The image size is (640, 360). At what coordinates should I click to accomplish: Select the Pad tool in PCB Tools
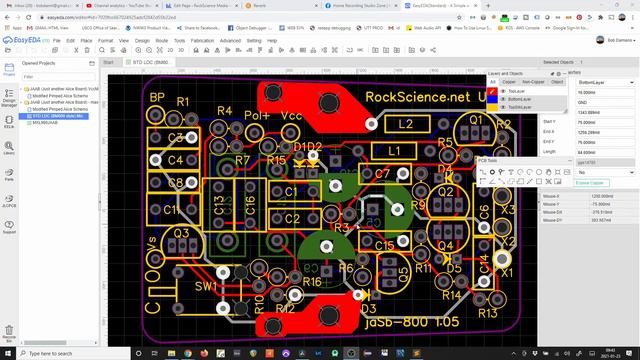[x=492, y=172]
